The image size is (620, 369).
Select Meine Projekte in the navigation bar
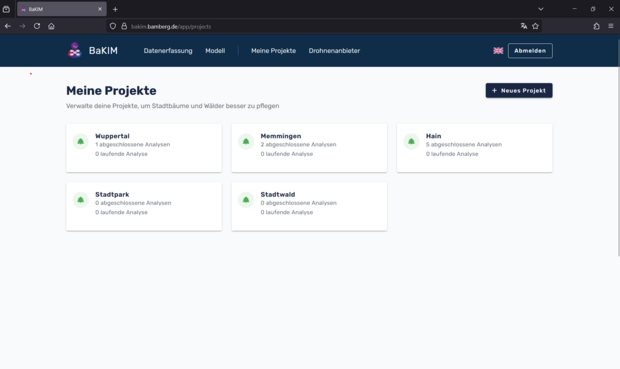pyautogui.click(x=273, y=51)
